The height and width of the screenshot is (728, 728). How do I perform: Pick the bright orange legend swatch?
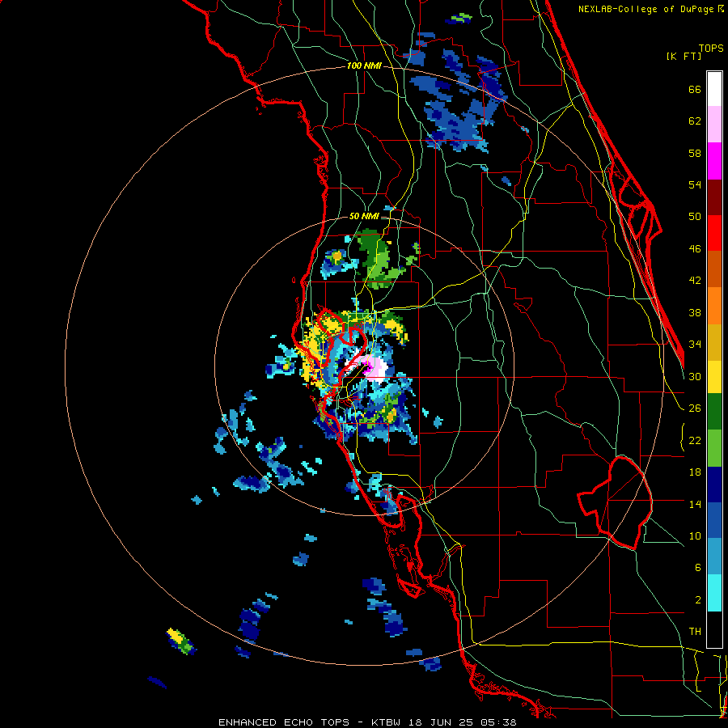tap(714, 306)
